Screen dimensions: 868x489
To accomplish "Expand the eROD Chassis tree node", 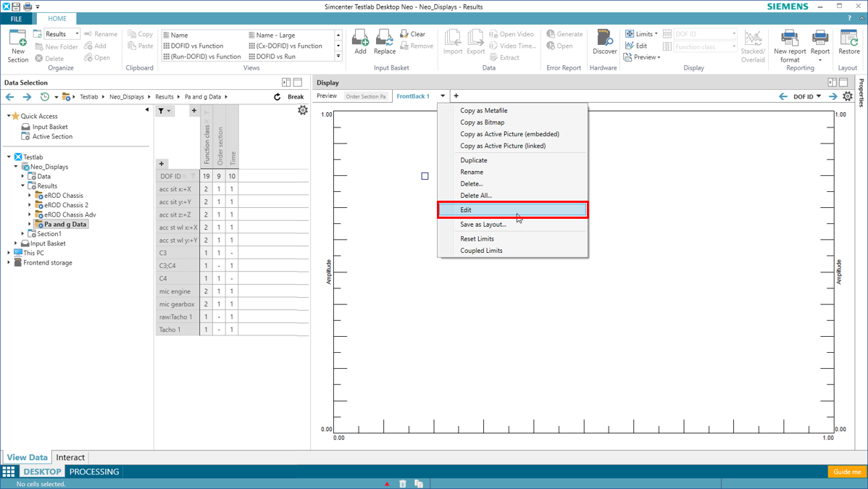I will point(30,196).
